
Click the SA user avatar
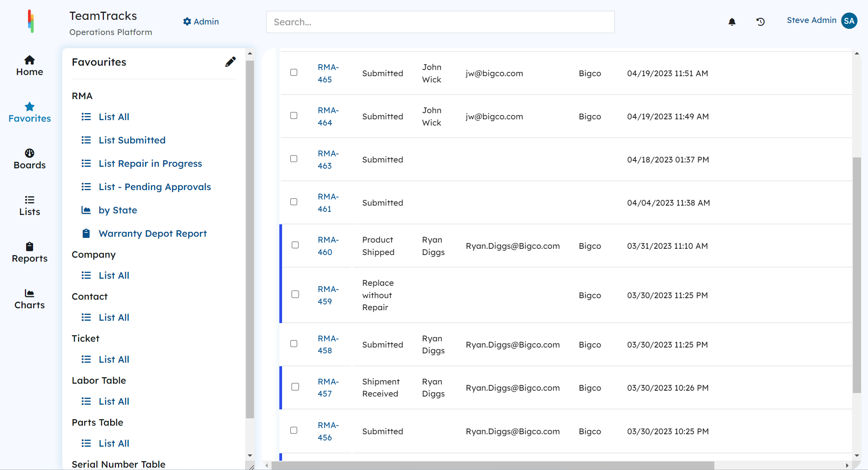tap(849, 21)
